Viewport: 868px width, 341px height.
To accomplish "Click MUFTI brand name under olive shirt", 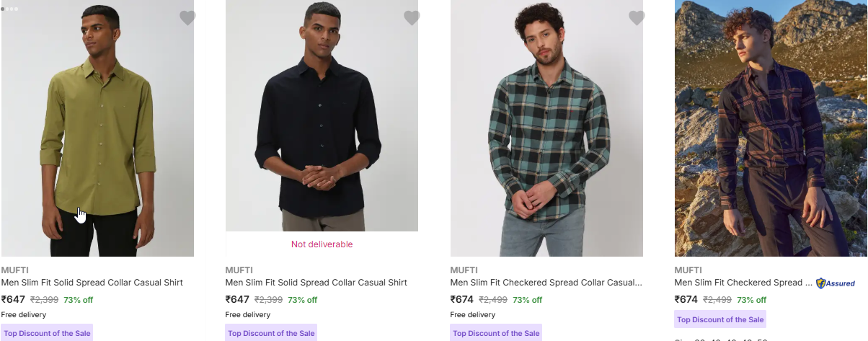I will coord(14,270).
